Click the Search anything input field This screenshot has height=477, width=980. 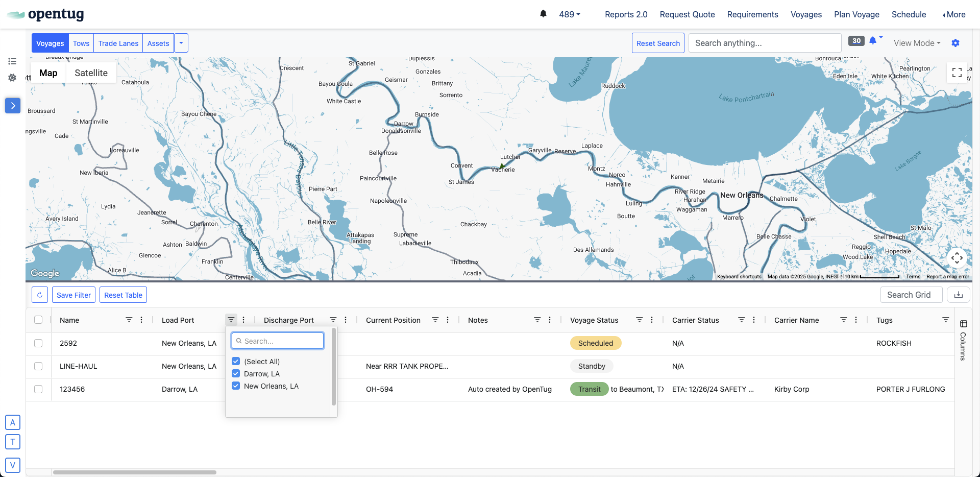click(765, 43)
